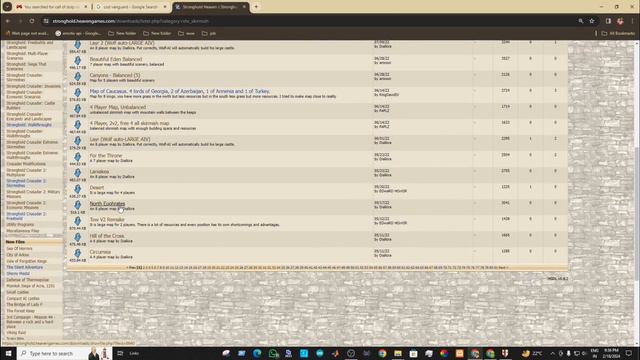640x360 pixels.
Task: Open first 'New folder' bookmark folder
Action: point(122,33)
